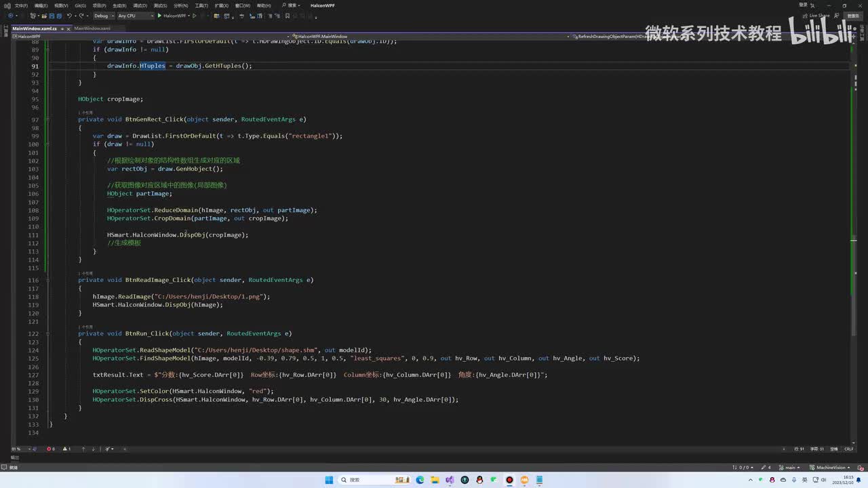Click the Navigate Backward circle icon
The image size is (868, 488).
[x=10, y=16]
